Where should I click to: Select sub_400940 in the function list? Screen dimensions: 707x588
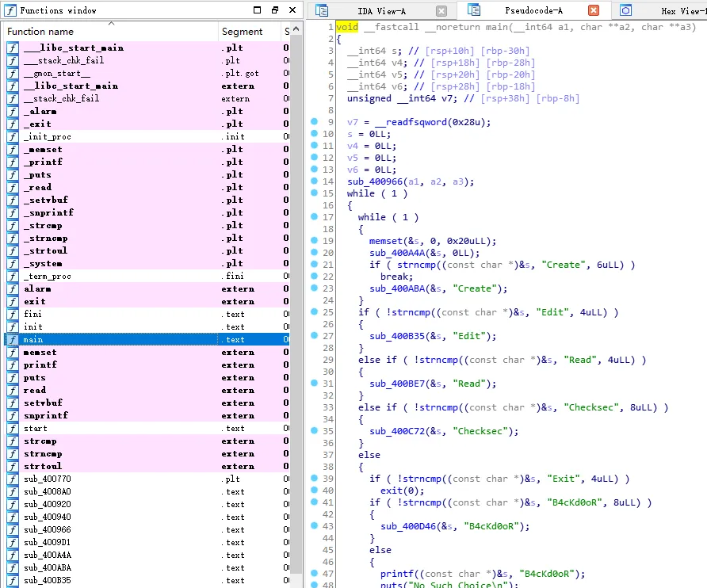[x=147, y=517]
